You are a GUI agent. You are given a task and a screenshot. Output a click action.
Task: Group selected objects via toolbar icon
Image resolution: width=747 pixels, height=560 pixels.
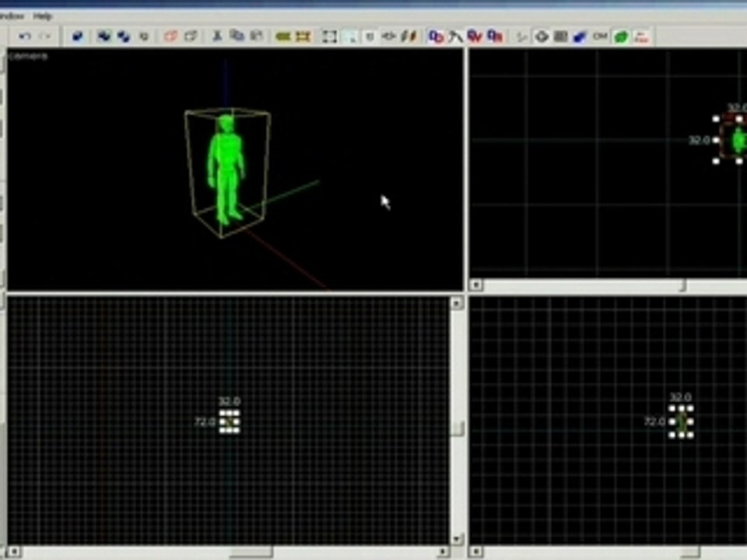103,37
